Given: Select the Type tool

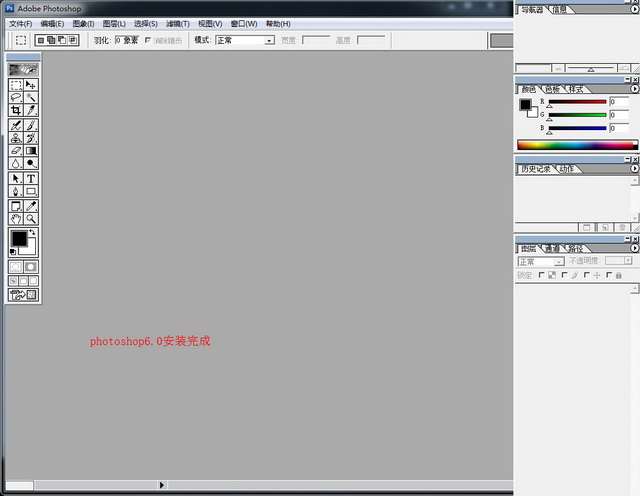Looking at the screenshot, I should click(x=31, y=178).
